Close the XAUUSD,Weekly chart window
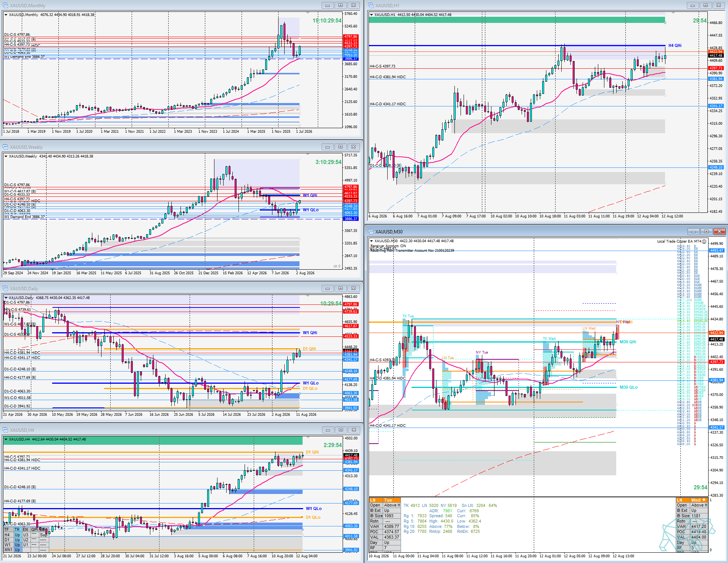 click(x=354, y=147)
